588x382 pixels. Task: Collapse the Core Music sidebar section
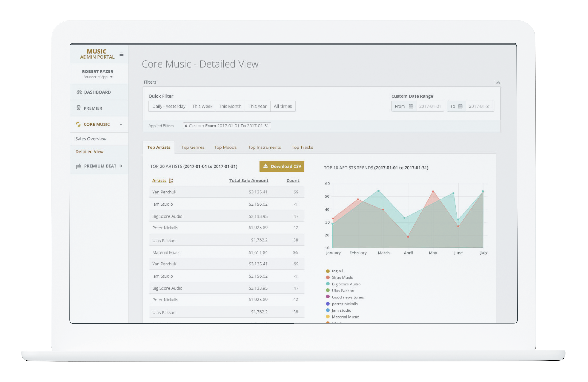(x=121, y=124)
